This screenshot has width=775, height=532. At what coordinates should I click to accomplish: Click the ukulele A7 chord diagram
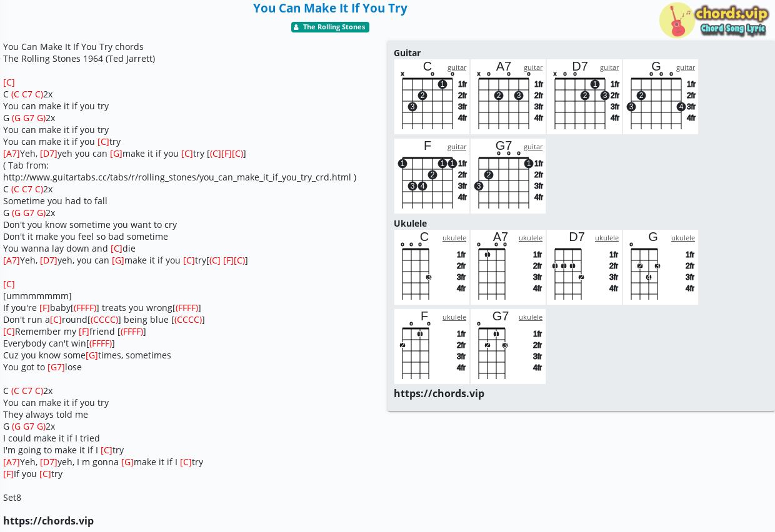pos(508,267)
